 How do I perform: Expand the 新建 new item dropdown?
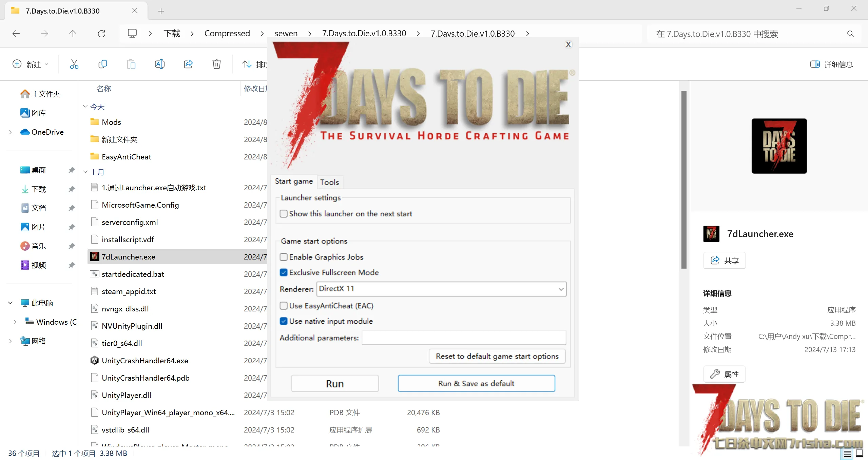tap(46, 64)
